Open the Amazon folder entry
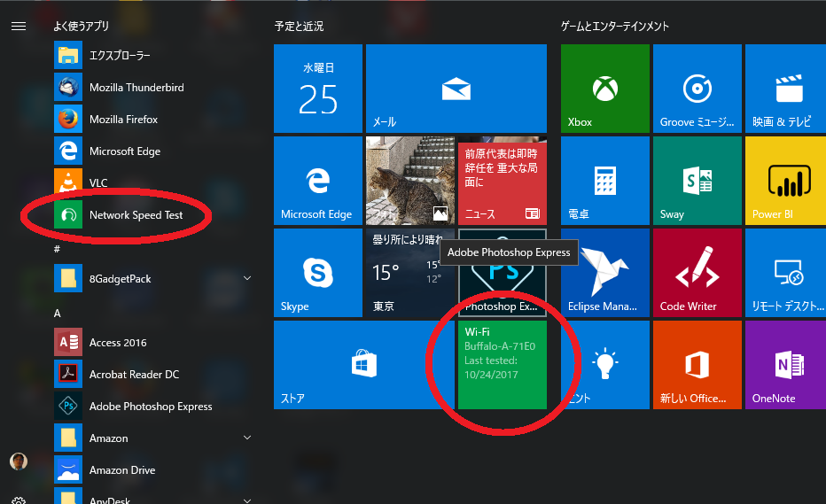This screenshot has height=504, width=826. click(154, 438)
